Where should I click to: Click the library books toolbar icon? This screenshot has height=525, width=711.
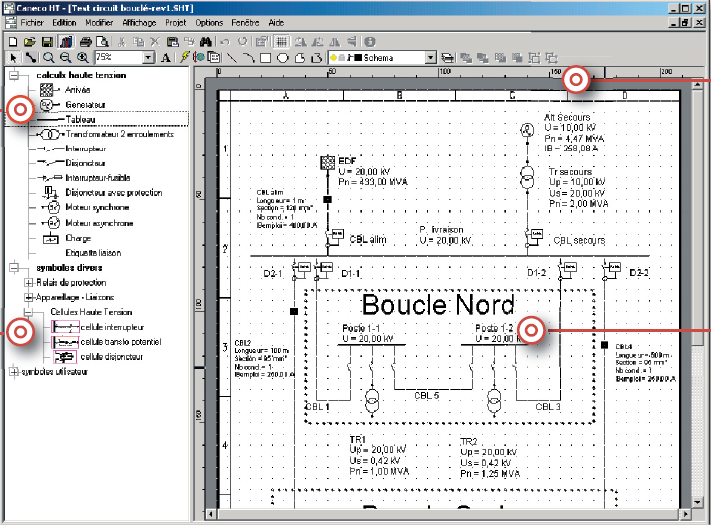[x=66, y=42]
